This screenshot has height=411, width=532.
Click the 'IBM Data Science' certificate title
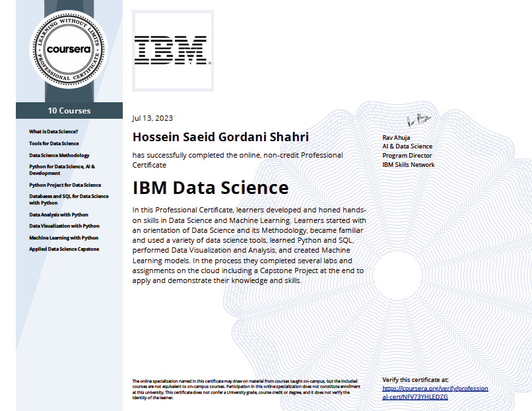211,188
